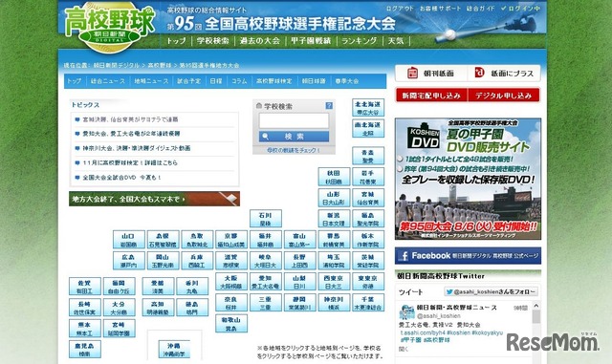612x364 pixels.
Task: Open topic 神奈川大会 決勝・準決勝ダイジェスト動画
Action: [136, 148]
